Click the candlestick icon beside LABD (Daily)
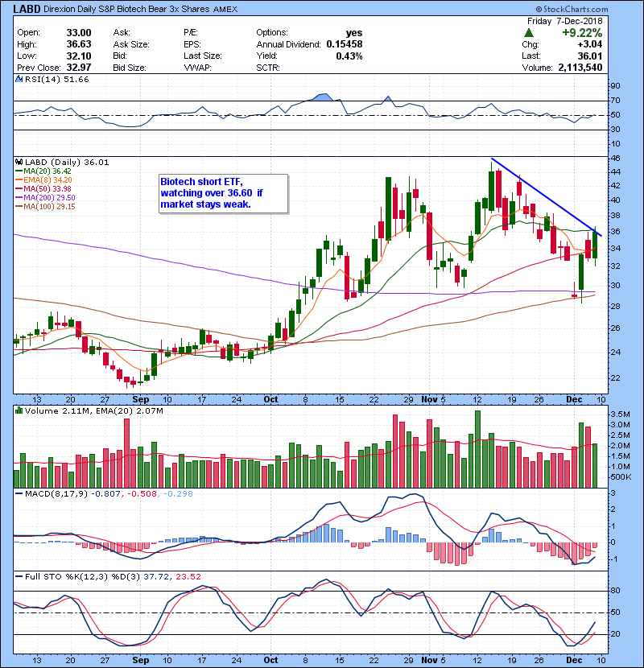This screenshot has width=644, height=668. [19, 163]
